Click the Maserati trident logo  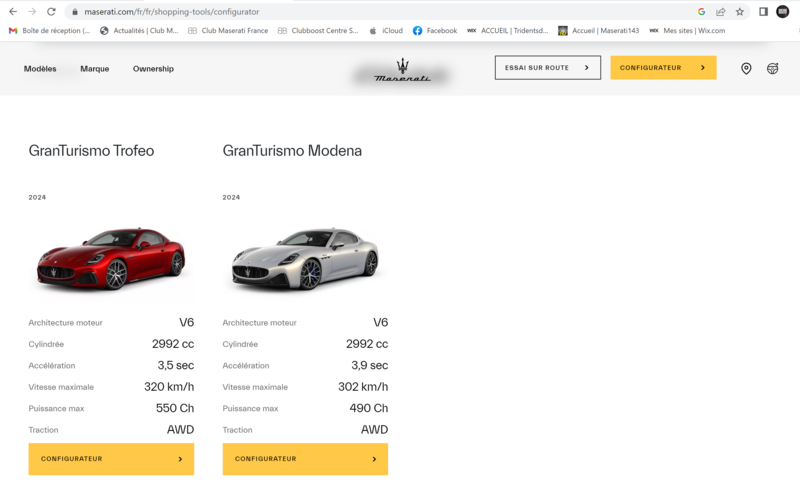click(403, 70)
